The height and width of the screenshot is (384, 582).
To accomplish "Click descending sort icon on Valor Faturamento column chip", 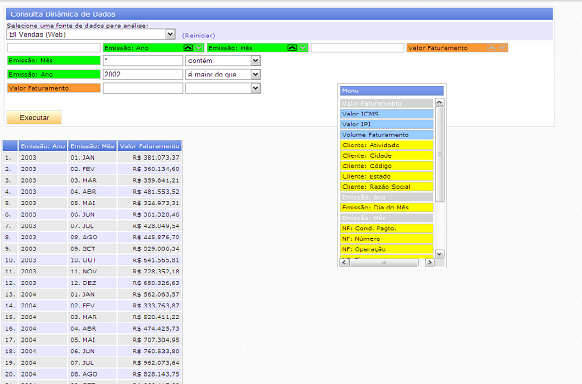I will (x=502, y=48).
